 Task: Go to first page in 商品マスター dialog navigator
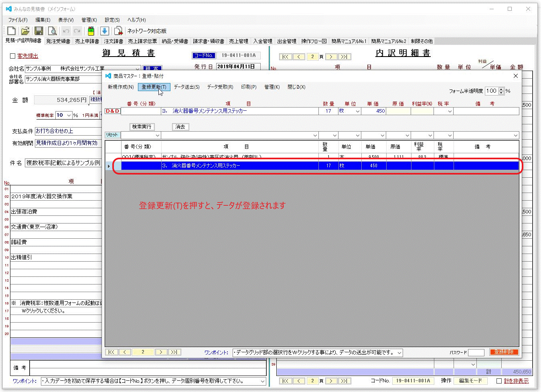coord(111,352)
